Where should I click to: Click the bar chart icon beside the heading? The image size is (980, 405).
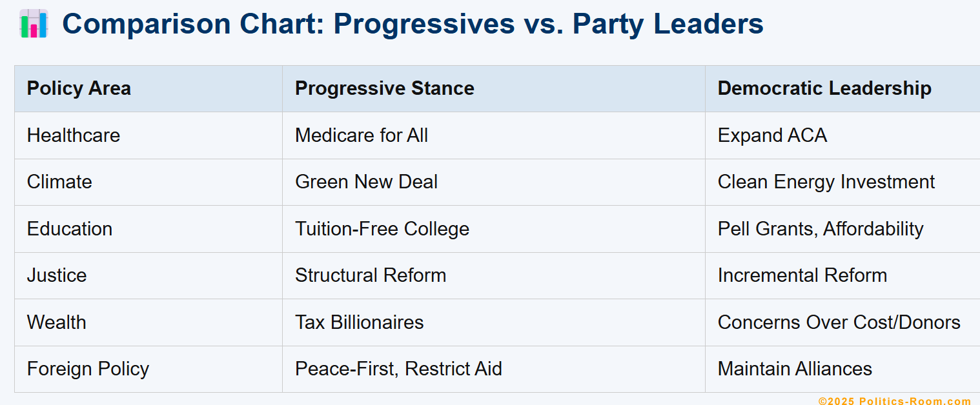pos(34,24)
